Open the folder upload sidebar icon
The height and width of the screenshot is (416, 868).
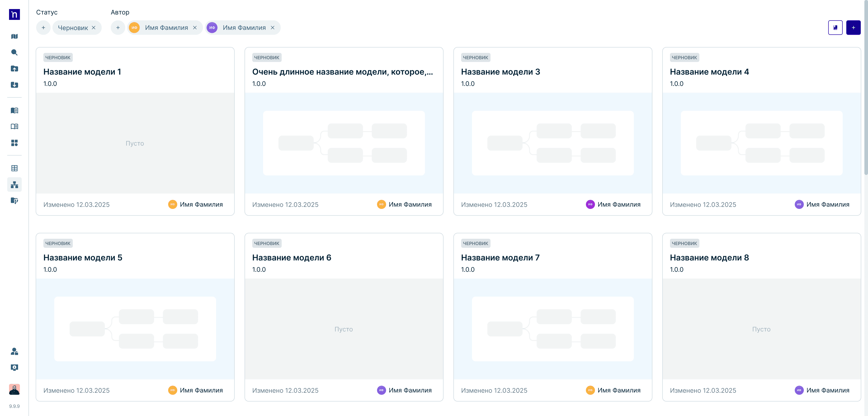(14, 69)
